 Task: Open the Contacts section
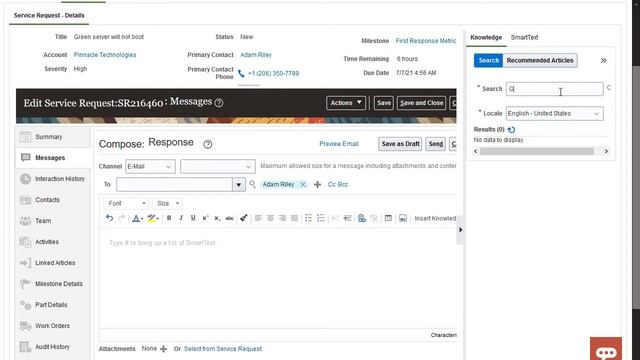53,200
